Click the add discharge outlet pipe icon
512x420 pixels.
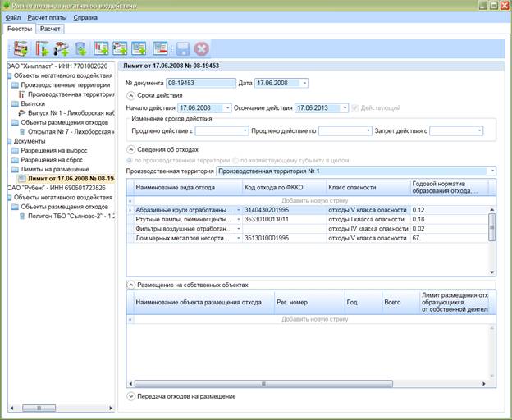pos(62,48)
